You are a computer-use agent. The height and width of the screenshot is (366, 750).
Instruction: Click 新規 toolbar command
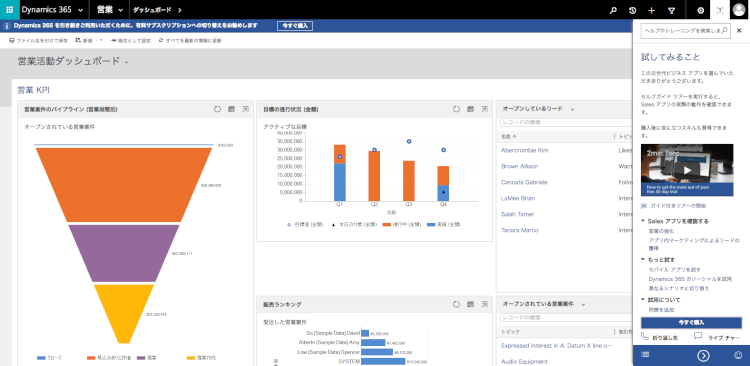tap(84, 41)
